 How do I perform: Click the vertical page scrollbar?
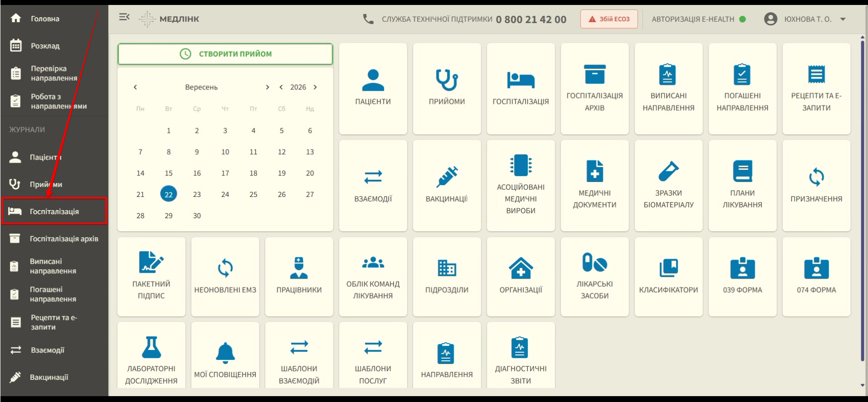click(x=863, y=201)
